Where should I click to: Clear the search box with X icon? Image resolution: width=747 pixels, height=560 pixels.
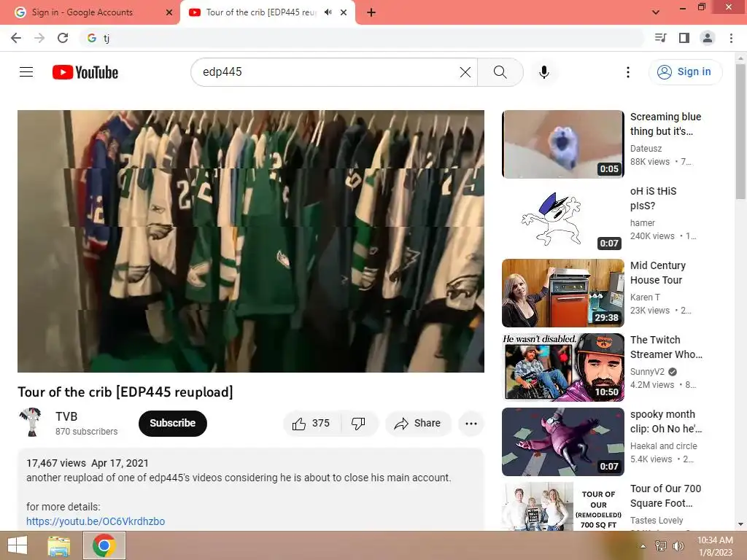click(465, 72)
